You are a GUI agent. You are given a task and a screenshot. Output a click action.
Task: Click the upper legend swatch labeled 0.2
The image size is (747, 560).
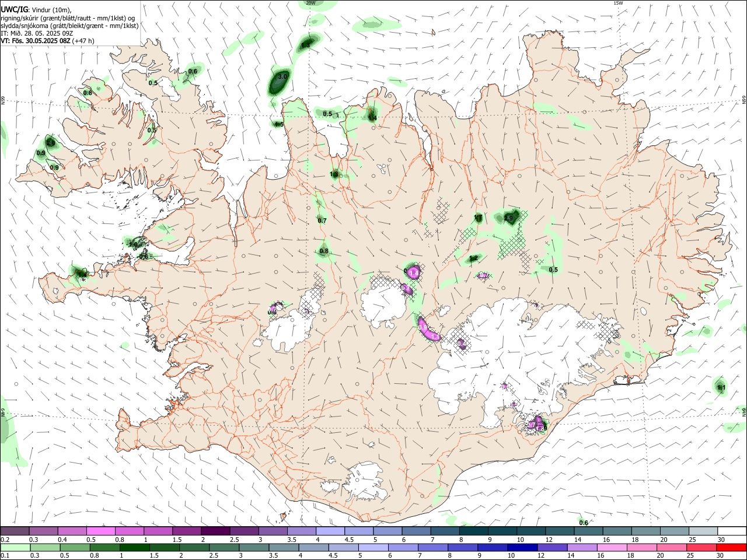point(15,531)
